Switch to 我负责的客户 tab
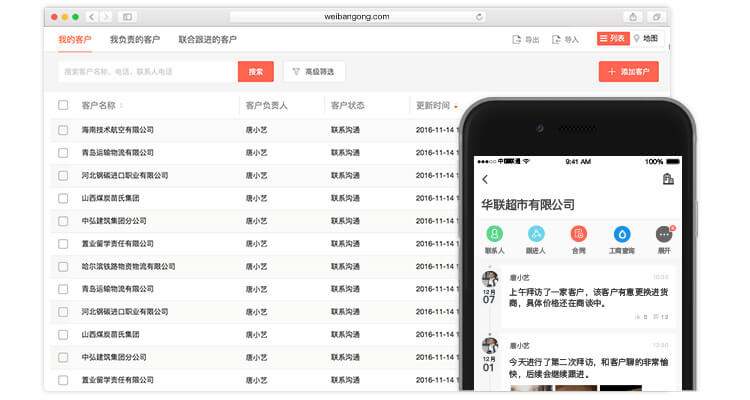The image size is (750, 400). point(134,39)
